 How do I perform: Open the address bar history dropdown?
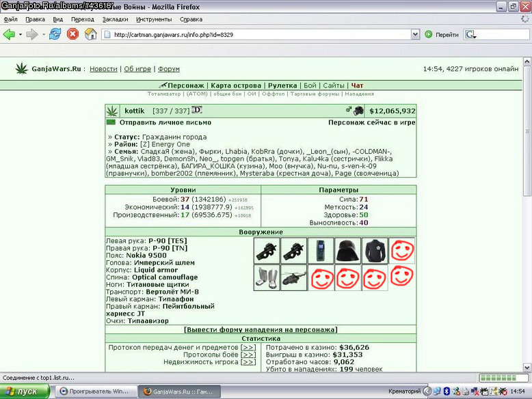(x=415, y=34)
